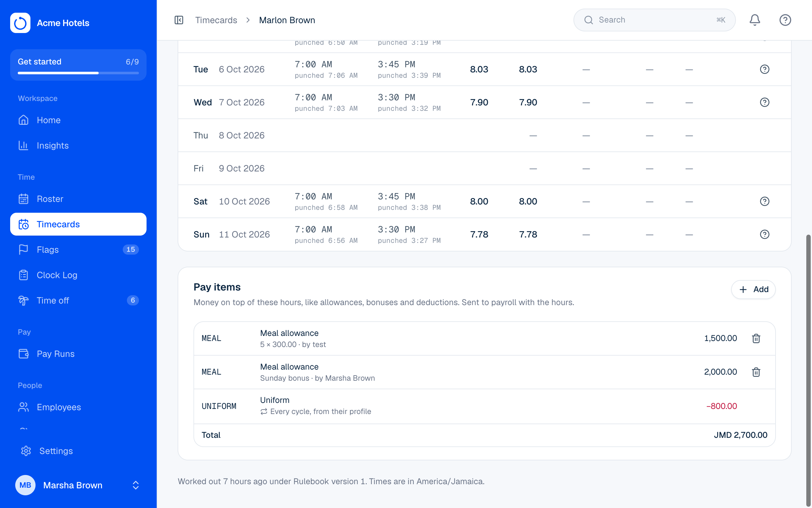Screen dimensions: 812x508
Task: Go to Roster page
Action: (78, 199)
